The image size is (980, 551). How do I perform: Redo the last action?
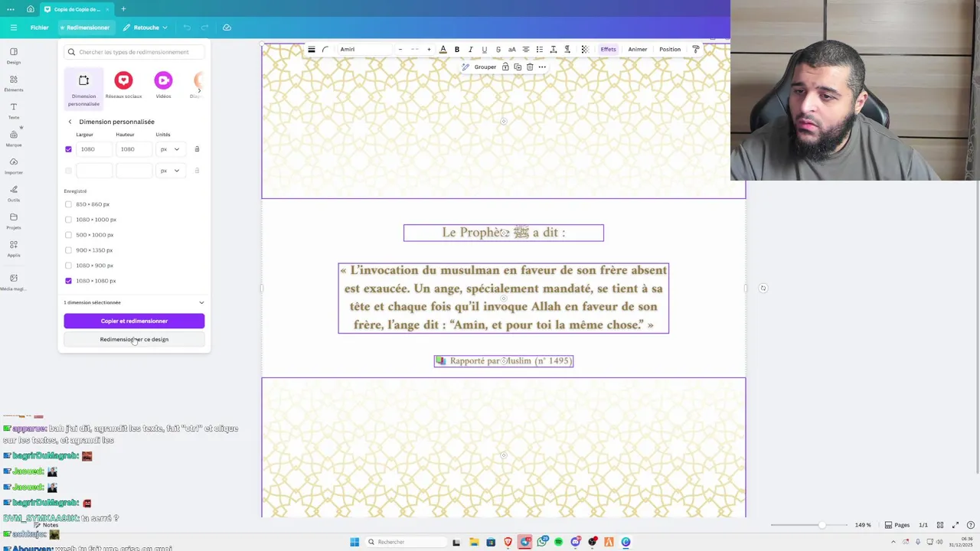[204, 28]
